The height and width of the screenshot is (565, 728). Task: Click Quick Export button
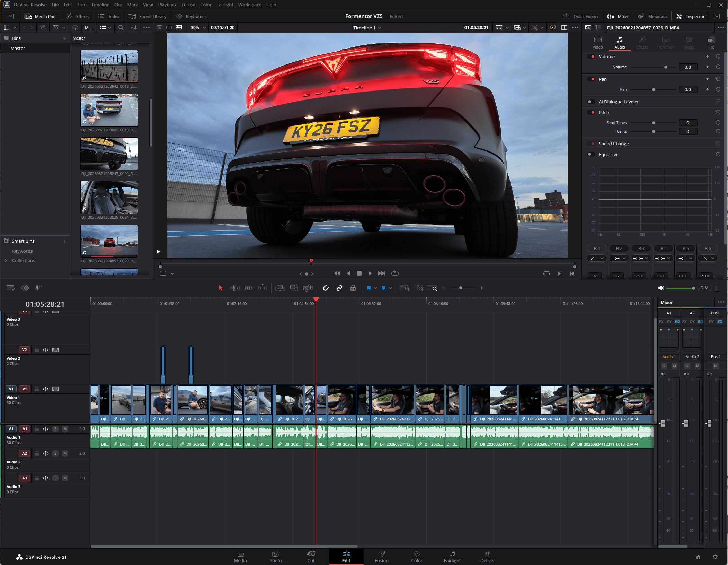coord(580,16)
